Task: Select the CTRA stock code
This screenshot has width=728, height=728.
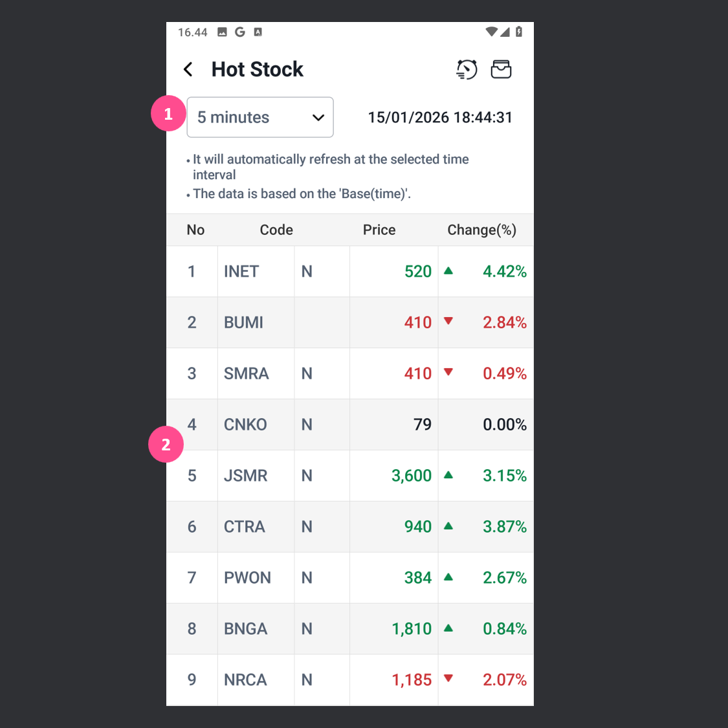Action: pos(245,527)
